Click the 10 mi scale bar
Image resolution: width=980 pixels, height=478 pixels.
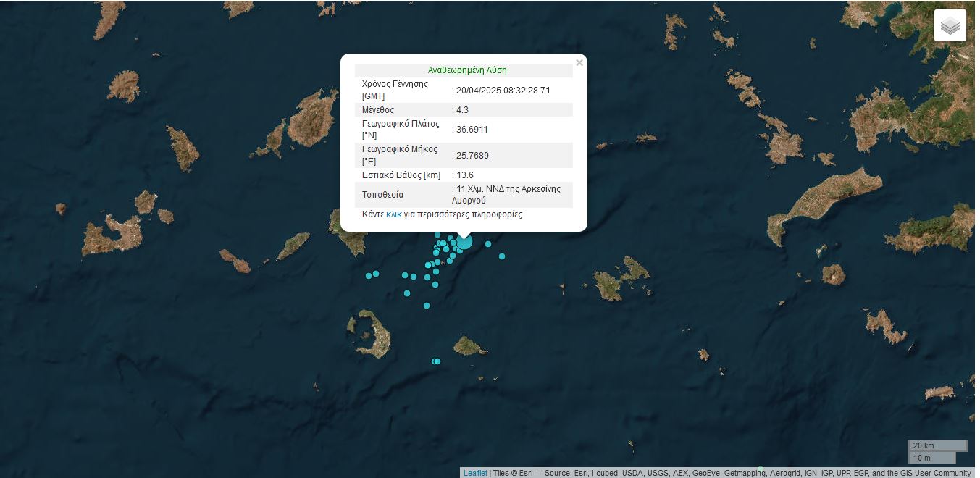pos(931,458)
